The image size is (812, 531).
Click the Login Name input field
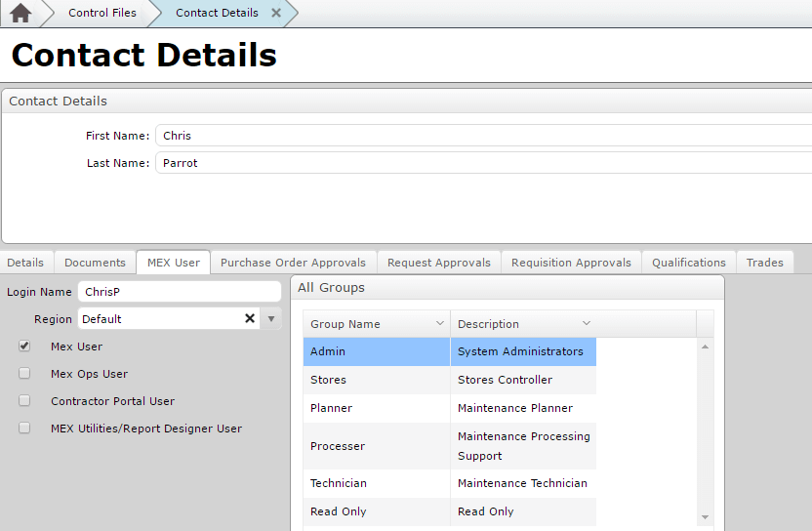tap(180, 292)
